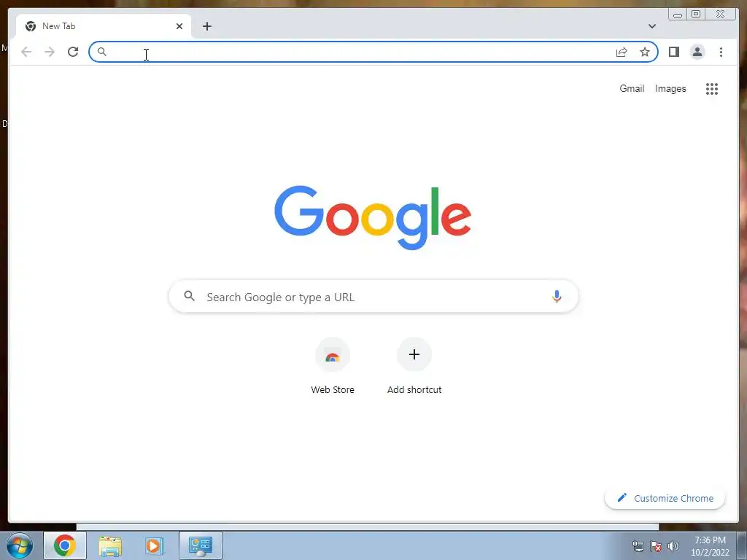The height and width of the screenshot is (560, 747).
Task: Click the taskbar clock showing 7:36 PM
Action: pyautogui.click(x=710, y=546)
